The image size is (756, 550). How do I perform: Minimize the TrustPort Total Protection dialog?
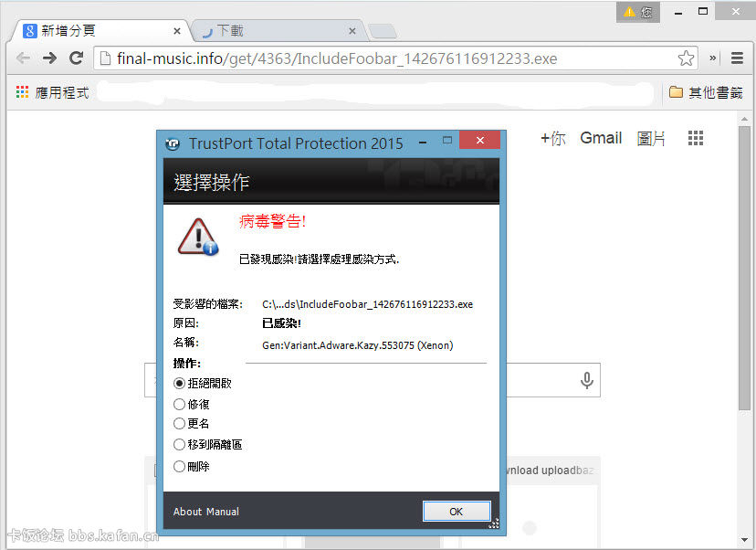pyautogui.click(x=423, y=142)
